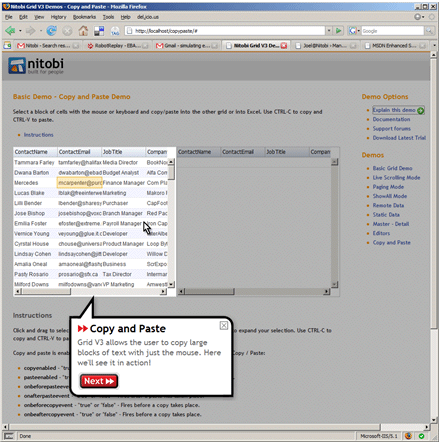Image resolution: width=439 pixels, height=442 pixels.
Task: Select the Tammara Farley name cell
Action: pyautogui.click(x=35, y=163)
